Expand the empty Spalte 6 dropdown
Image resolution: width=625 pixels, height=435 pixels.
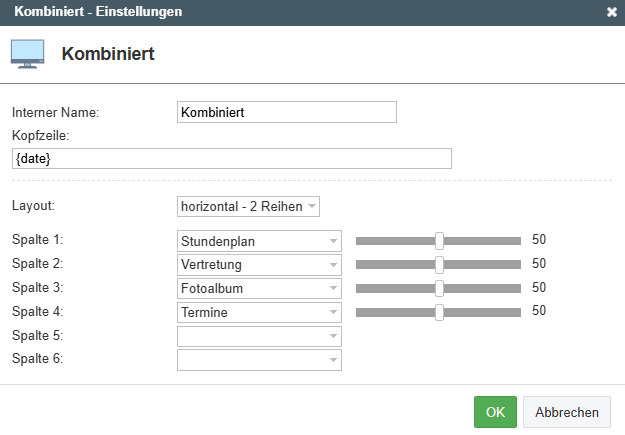259,360
